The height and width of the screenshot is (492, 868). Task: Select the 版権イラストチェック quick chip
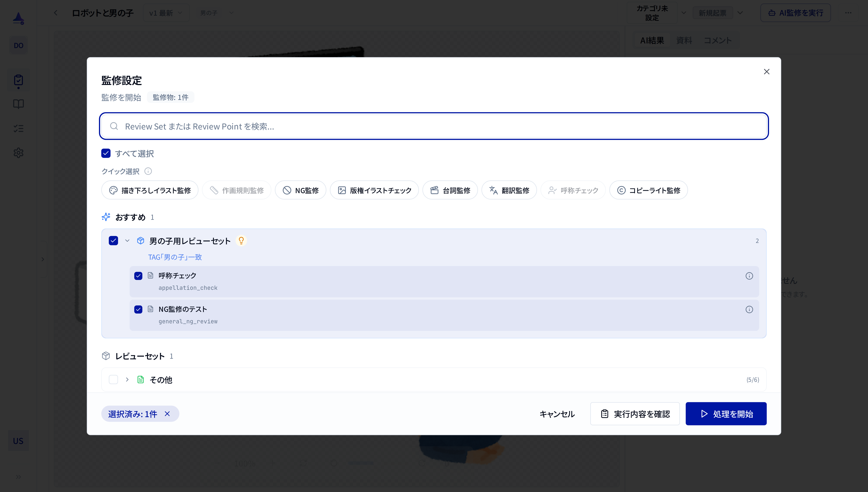[x=374, y=190]
